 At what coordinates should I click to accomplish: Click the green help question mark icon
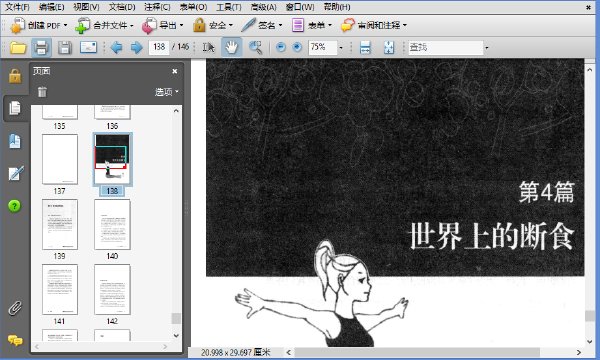click(x=15, y=206)
